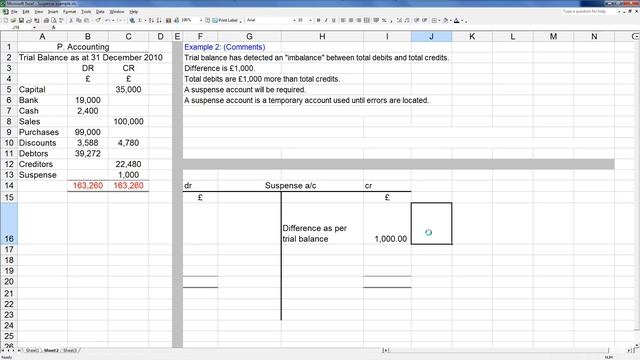Open the File menu
Viewport: 640px width, 360px height.
(x=14, y=11)
